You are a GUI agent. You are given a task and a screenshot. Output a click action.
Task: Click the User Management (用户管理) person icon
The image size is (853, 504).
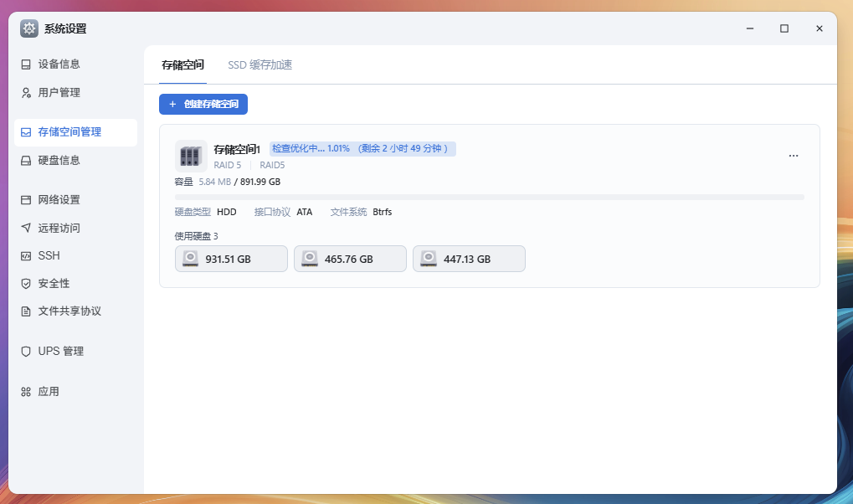26,93
